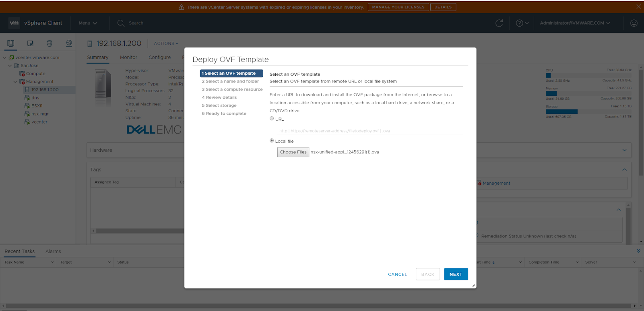
Task: Select the ESXi1 VM in tree
Action: tap(37, 106)
